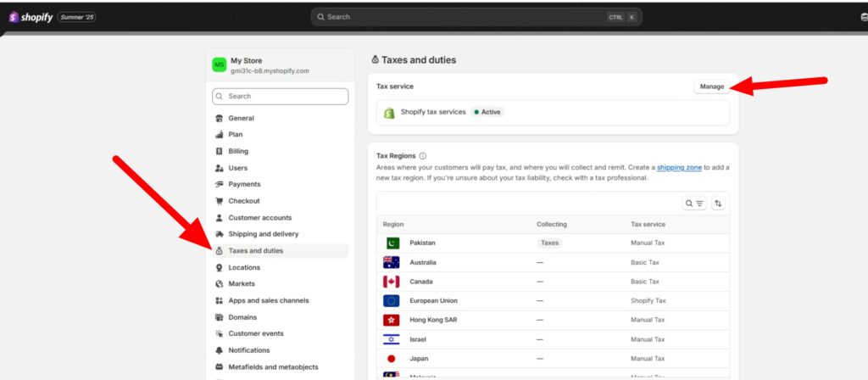This screenshot has width=868, height=380.
Task: Open Checkout settings
Action: 280,201
